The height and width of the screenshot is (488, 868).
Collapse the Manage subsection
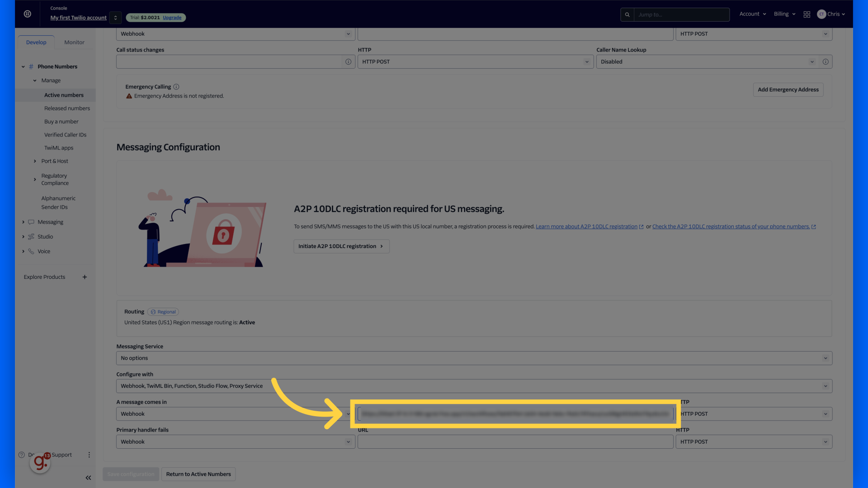[35, 81]
